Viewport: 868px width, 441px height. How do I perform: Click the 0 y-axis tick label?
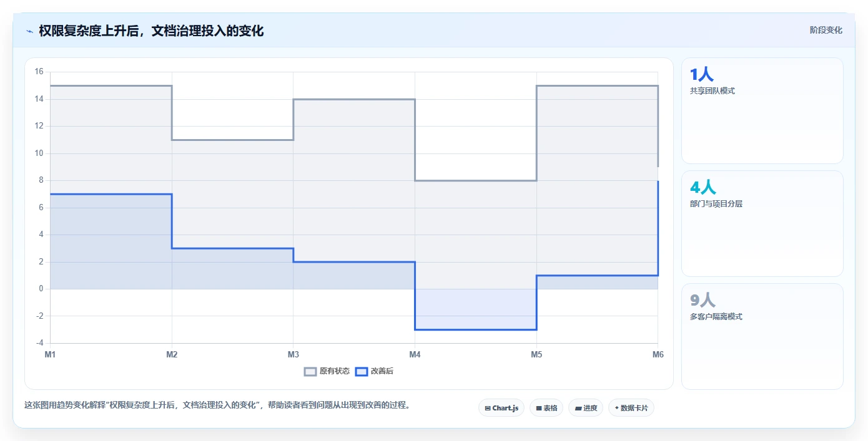click(41, 289)
